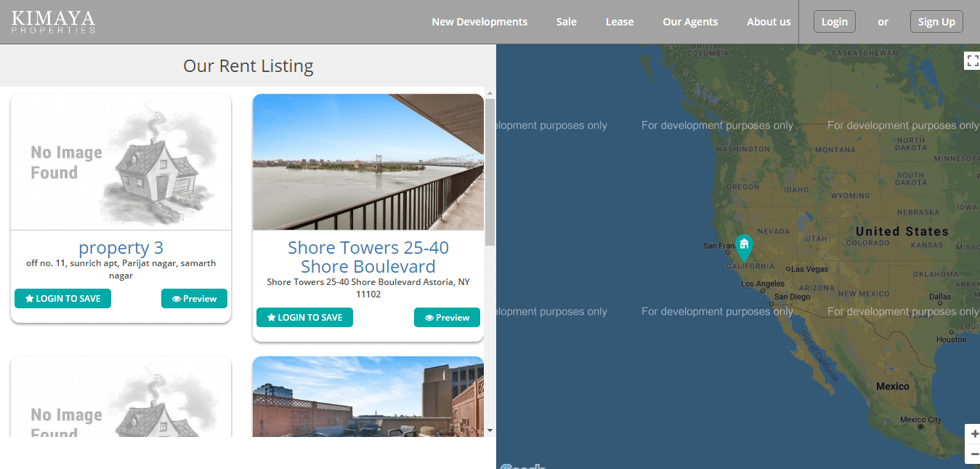This screenshot has width=980, height=469.
Task: Open the Our Agents page
Action: pos(690,22)
